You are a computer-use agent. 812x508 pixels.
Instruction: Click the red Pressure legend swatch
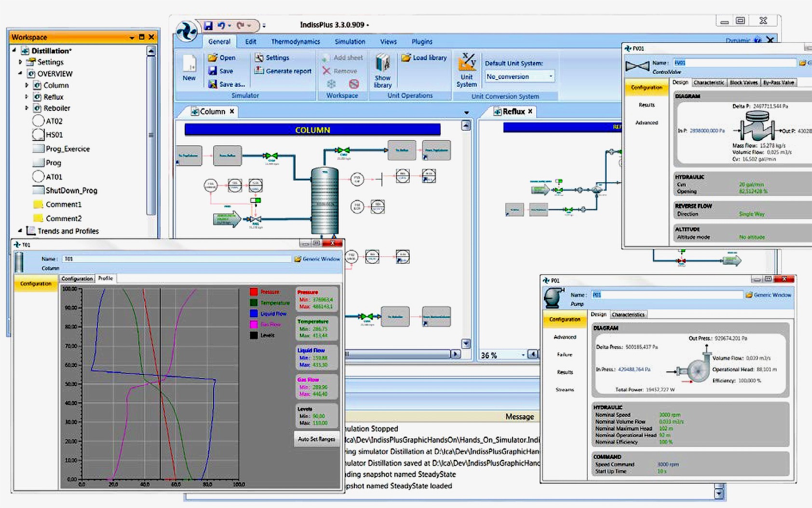coord(254,292)
